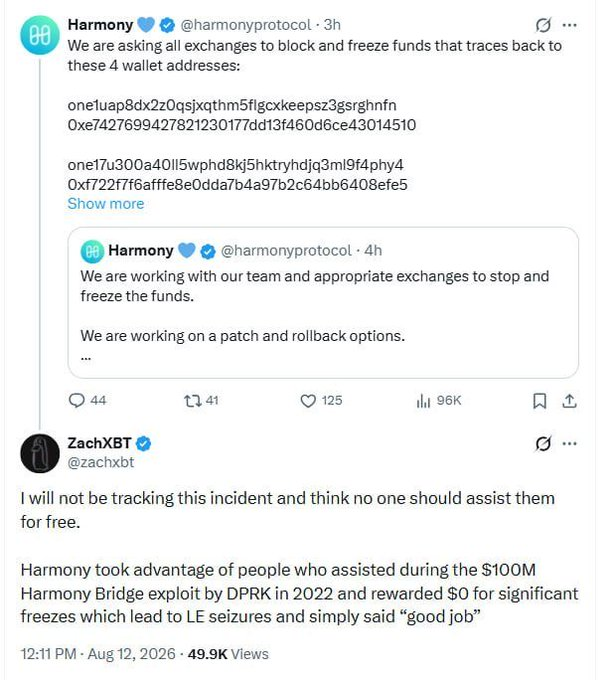Image resolution: width=614 pixels, height=680 pixels.
Task: Open the 49.9K Views count
Action: click(228, 654)
